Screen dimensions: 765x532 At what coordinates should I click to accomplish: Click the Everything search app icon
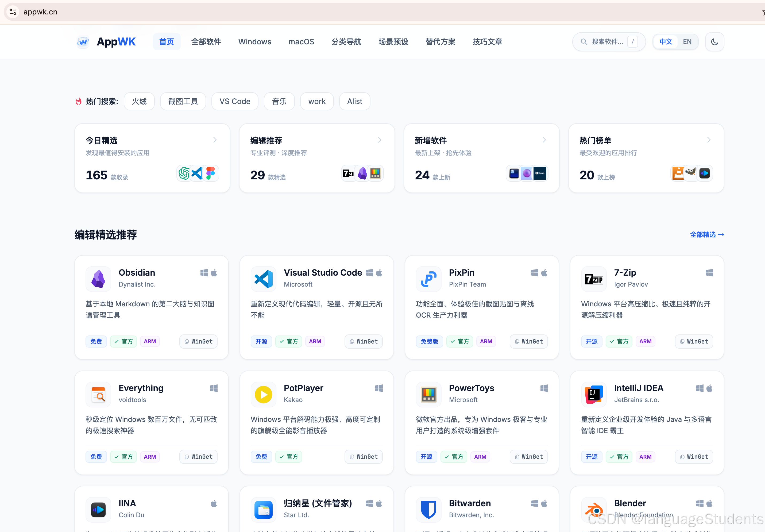point(98,394)
